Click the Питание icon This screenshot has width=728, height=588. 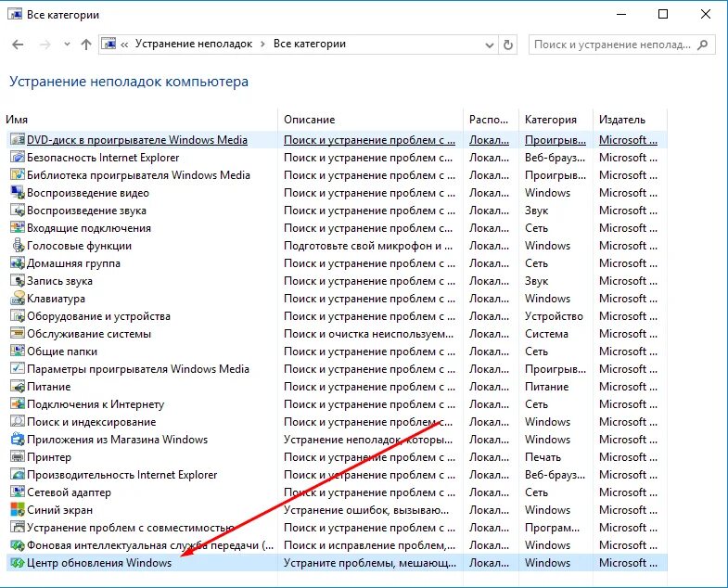(18, 387)
